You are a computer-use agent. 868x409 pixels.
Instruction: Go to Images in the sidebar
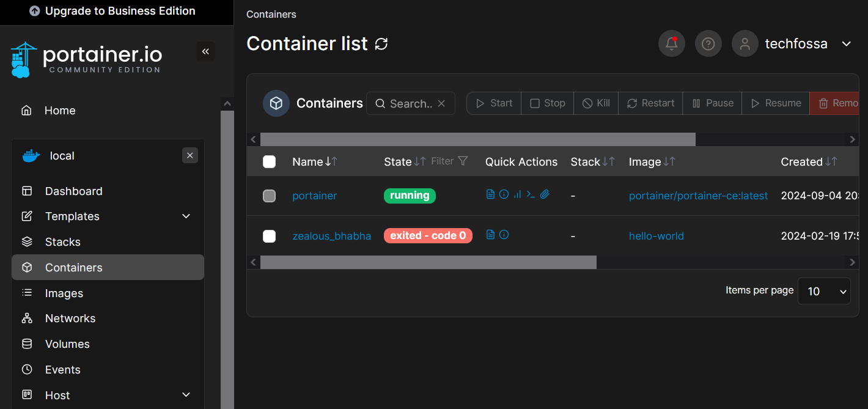[x=64, y=293]
